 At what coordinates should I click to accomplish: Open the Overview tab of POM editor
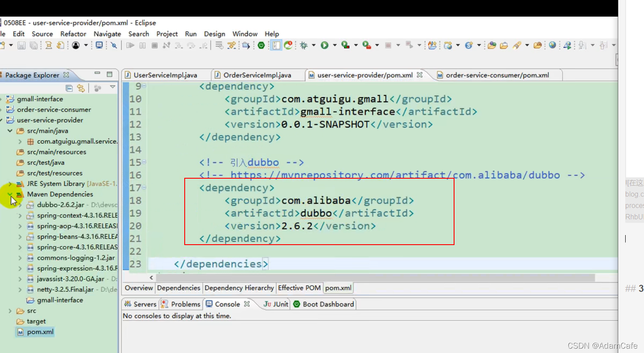click(x=139, y=288)
